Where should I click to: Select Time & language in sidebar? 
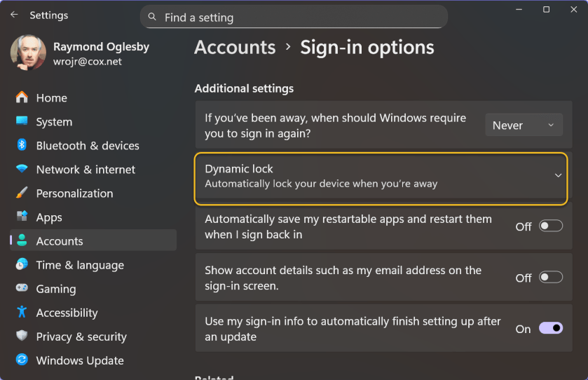pyautogui.click(x=80, y=265)
